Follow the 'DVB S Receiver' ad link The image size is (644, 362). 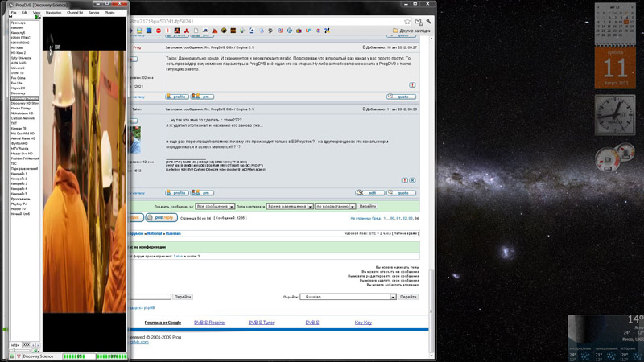209,323
